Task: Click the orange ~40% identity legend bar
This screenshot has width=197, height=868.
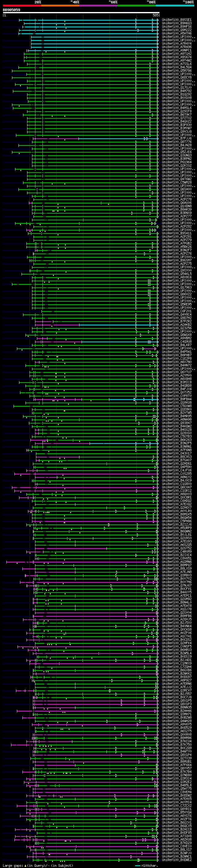Action: [x=60, y=6]
